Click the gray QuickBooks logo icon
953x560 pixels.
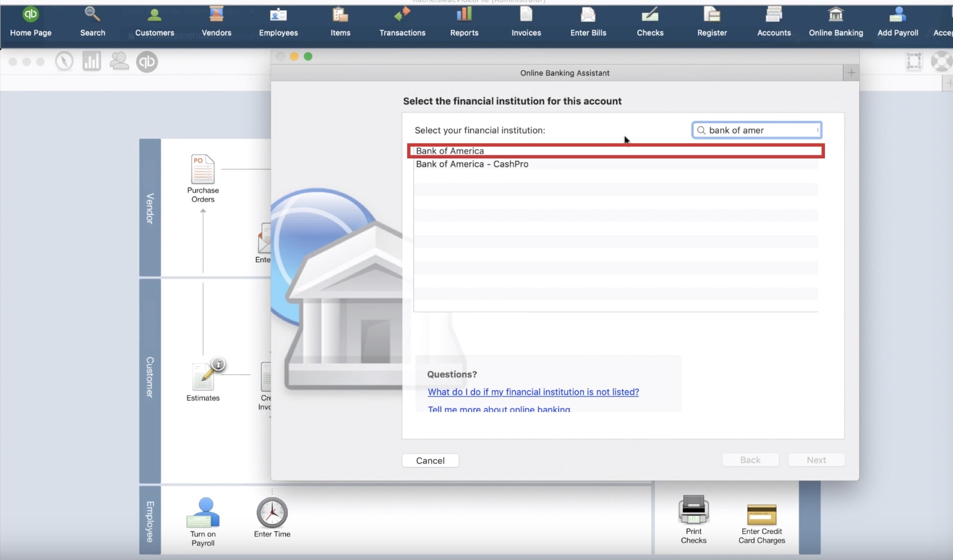pyautogui.click(x=147, y=62)
